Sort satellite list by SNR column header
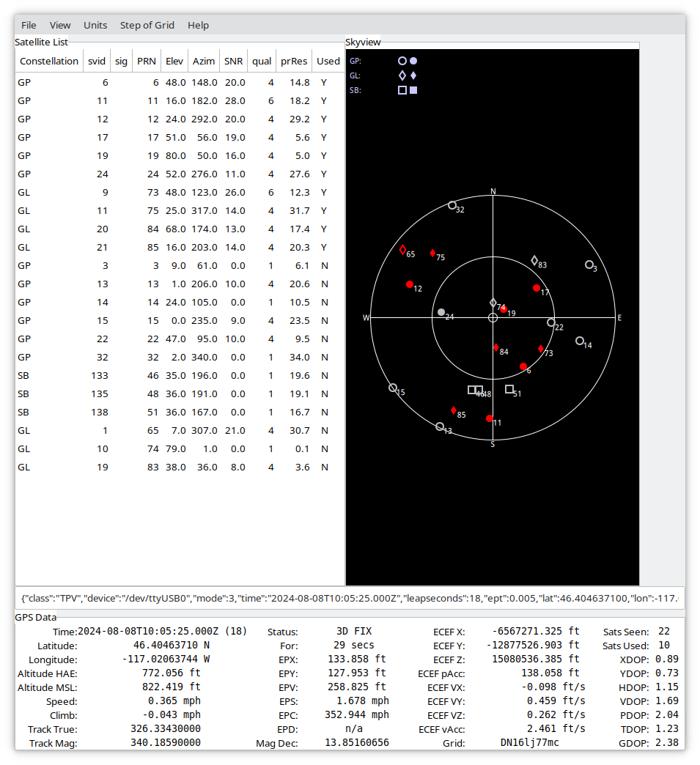 click(234, 62)
